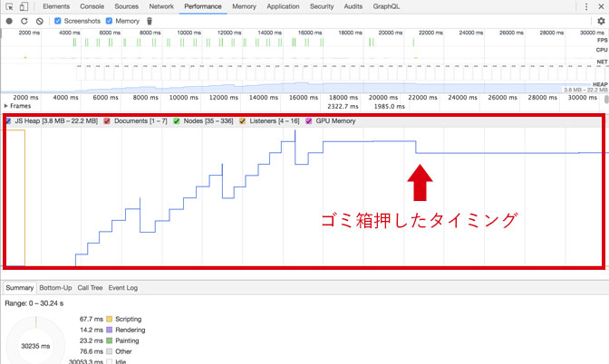Toggle Nodes counter checkbox
Image resolution: width=609 pixels, height=364 pixels.
[x=177, y=121]
